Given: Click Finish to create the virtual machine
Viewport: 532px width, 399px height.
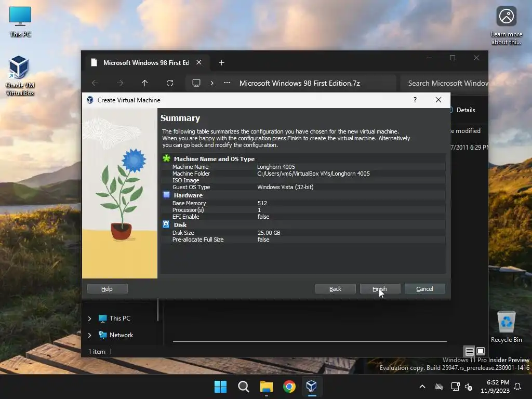Looking at the screenshot, I should (380, 289).
